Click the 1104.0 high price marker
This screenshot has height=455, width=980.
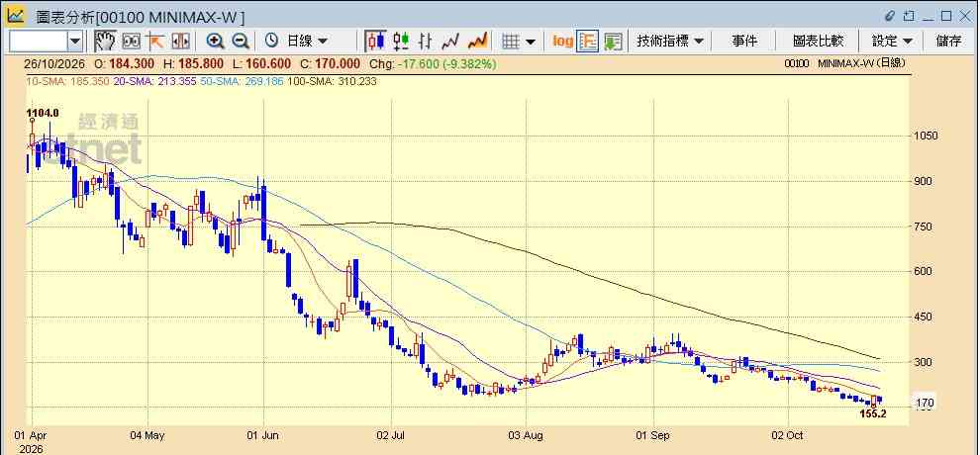43,113
